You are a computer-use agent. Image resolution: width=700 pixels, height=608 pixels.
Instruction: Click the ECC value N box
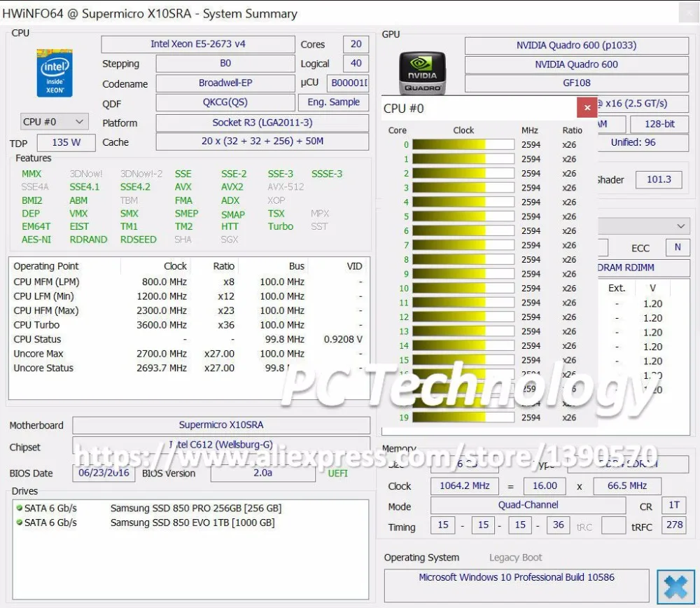click(x=677, y=247)
